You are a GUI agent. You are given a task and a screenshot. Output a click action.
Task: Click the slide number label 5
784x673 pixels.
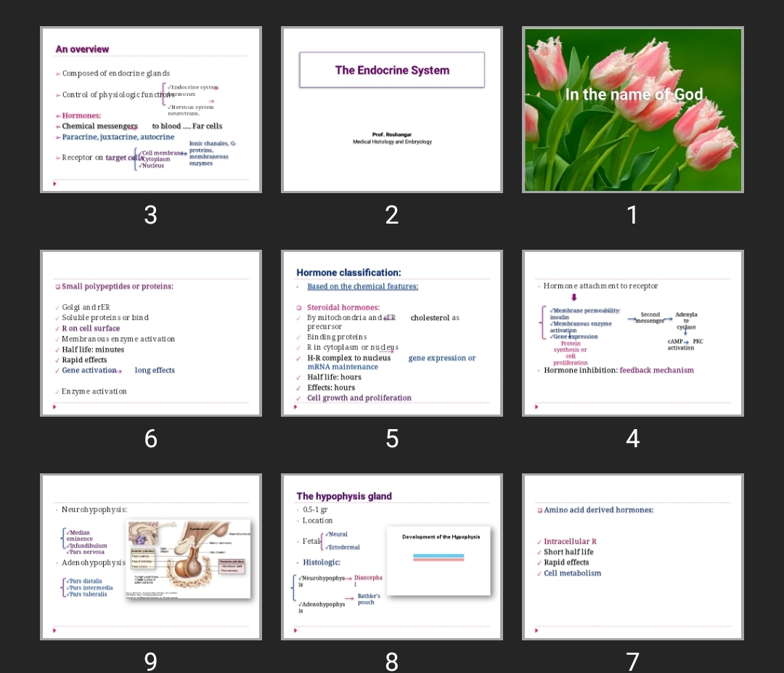pyautogui.click(x=392, y=439)
